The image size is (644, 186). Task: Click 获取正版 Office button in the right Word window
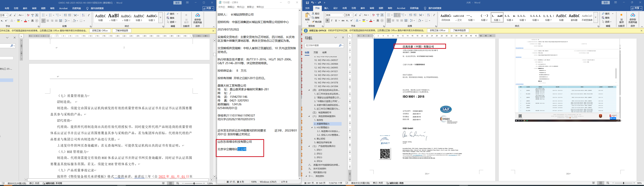(x=437, y=30)
